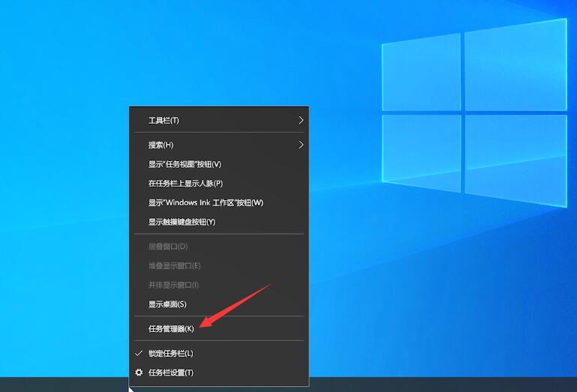Toggle the 锁定任务栏(L) option
The width and height of the screenshot is (577, 392).
[219, 353]
